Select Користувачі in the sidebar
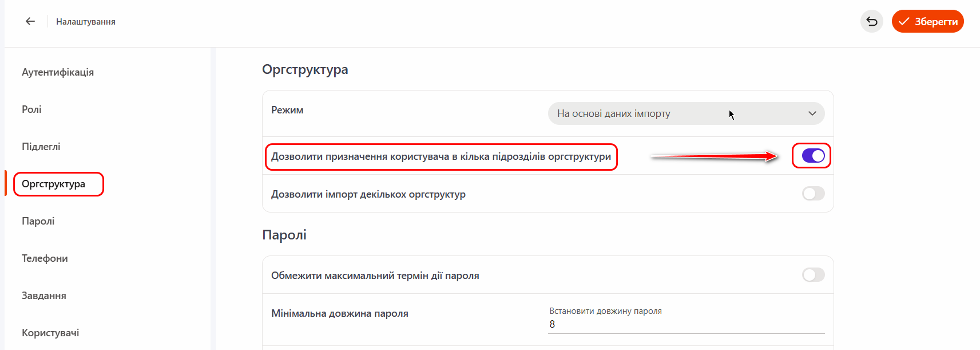The height and width of the screenshot is (350, 980). click(50, 333)
